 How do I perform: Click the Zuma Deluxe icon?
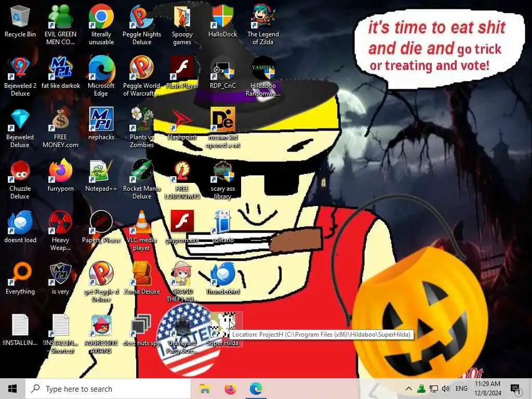[x=142, y=279]
